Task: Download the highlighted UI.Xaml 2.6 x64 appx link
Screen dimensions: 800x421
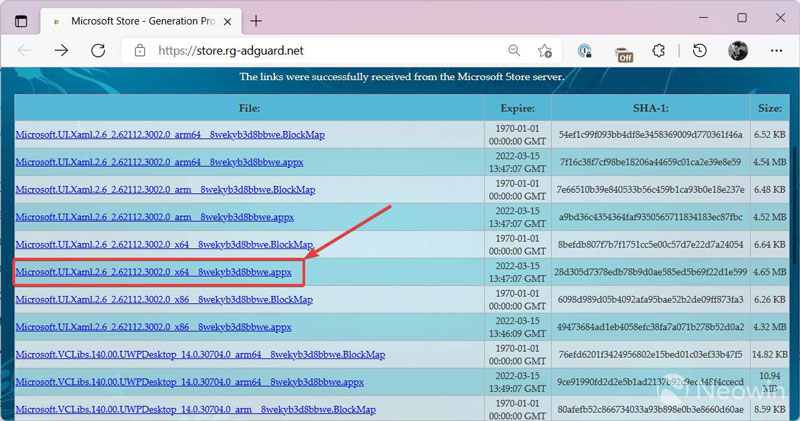Action: click(153, 272)
